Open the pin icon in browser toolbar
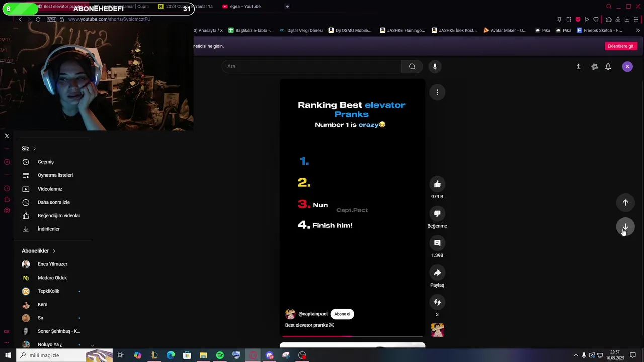This screenshot has width=644, height=362. (559, 19)
